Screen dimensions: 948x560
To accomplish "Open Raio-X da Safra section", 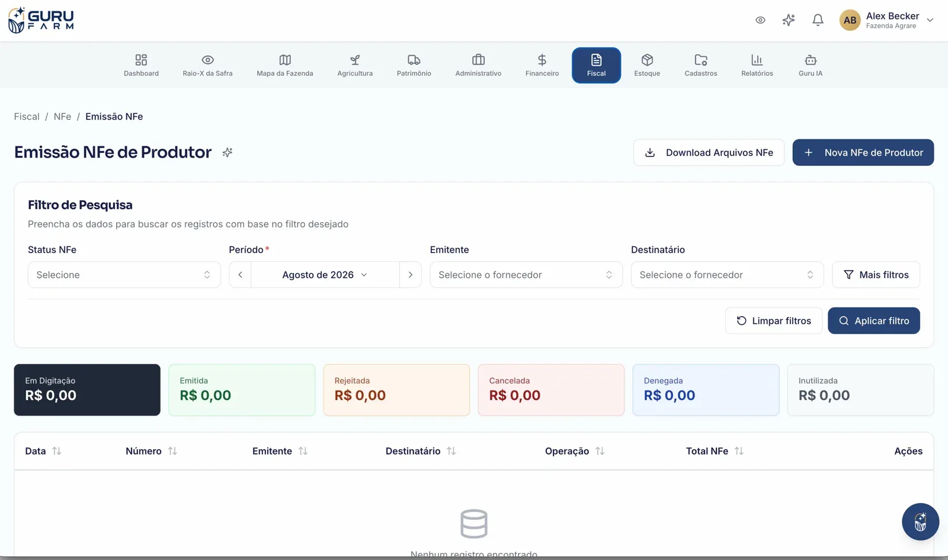I will [x=207, y=65].
